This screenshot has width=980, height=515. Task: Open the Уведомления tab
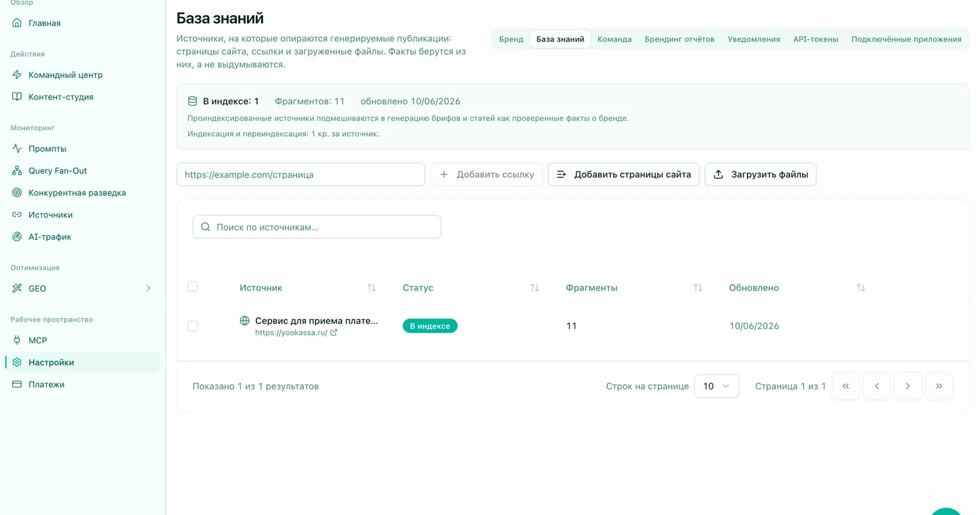tap(754, 39)
